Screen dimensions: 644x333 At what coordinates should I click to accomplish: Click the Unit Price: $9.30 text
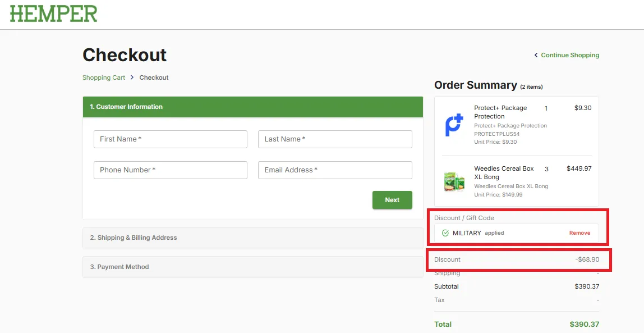point(495,142)
